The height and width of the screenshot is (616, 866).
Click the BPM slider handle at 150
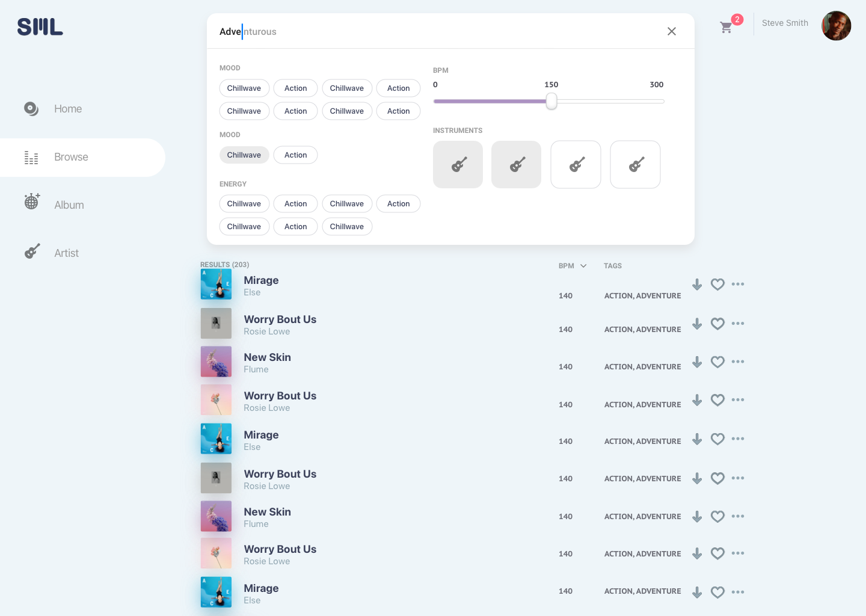point(551,101)
